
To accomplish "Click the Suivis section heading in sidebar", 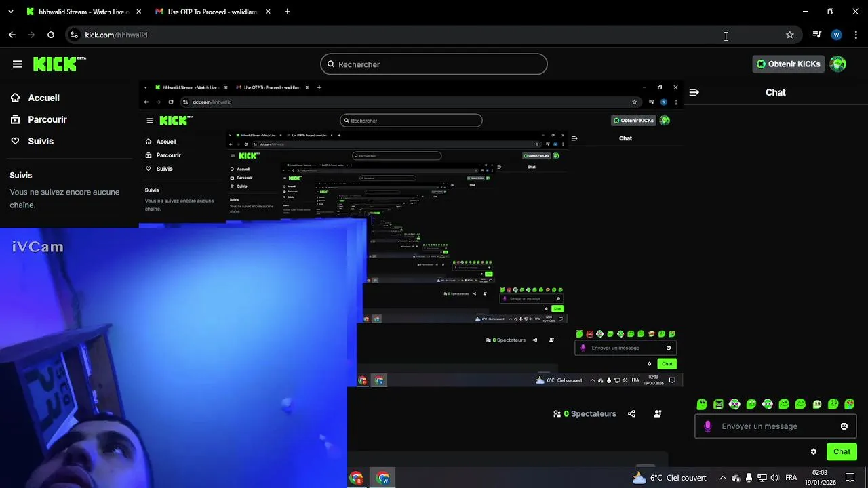I will click(x=21, y=175).
